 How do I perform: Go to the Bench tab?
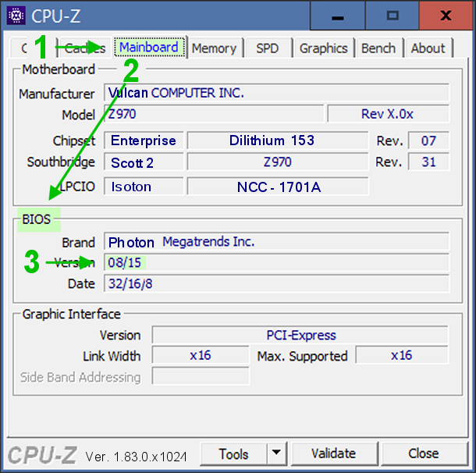coord(378,48)
